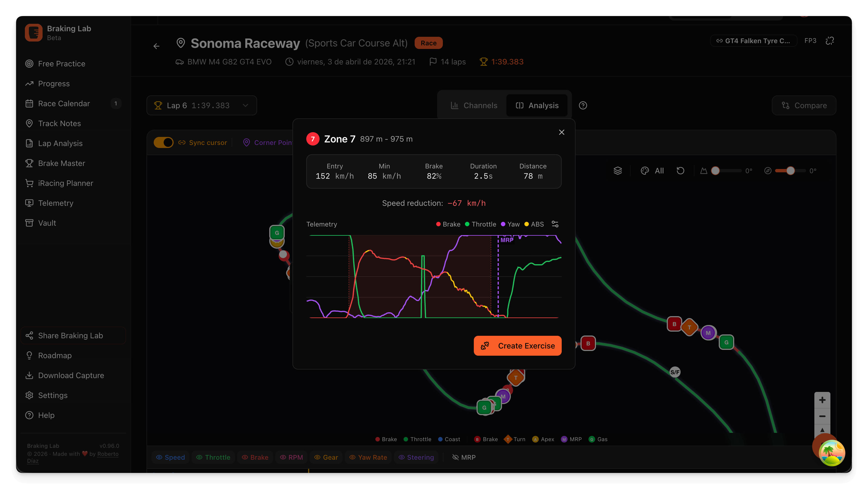Reset view with the rotation reset icon
This screenshot has width=868, height=489.
tap(680, 171)
